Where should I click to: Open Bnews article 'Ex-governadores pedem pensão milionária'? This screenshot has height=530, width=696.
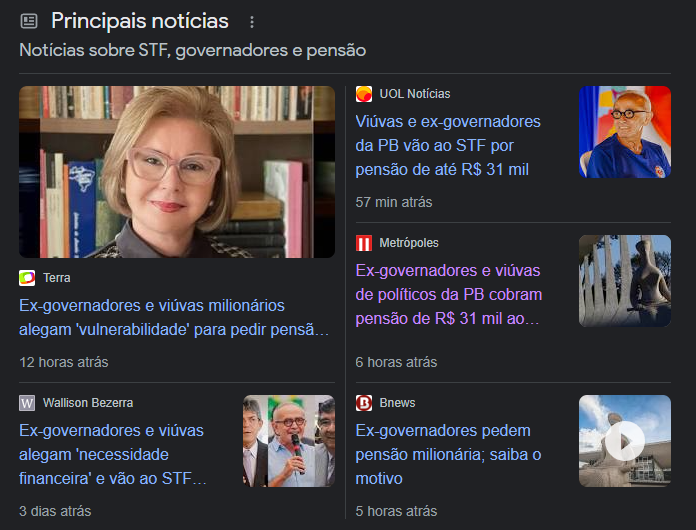coord(448,455)
